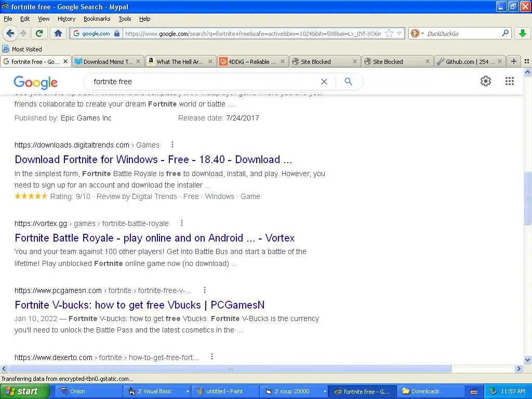Open the Help menu
532x399 pixels.
[144, 19]
